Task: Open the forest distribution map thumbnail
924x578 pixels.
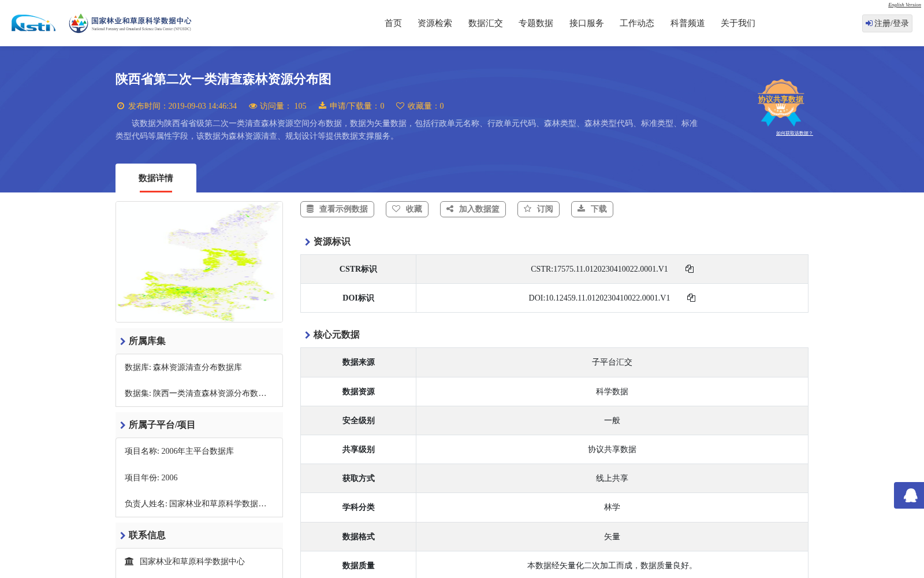Action: (199, 262)
